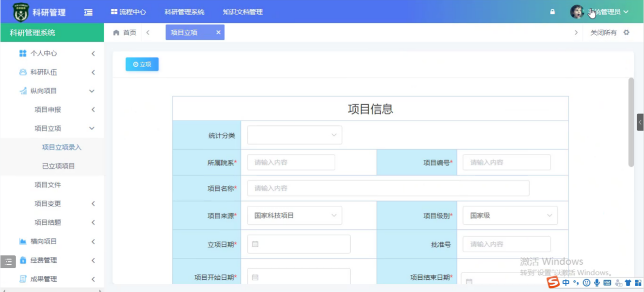Expand the 科研队伍 chevron
644x292 pixels.
coord(93,73)
